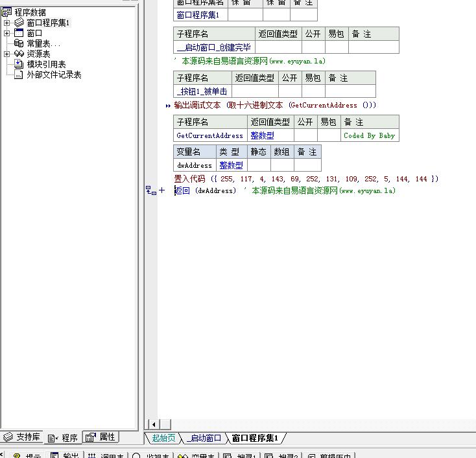This screenshot has height=458, width=476.
Task: Click the 置入代码 byte array line
Action: click(306, 179)
